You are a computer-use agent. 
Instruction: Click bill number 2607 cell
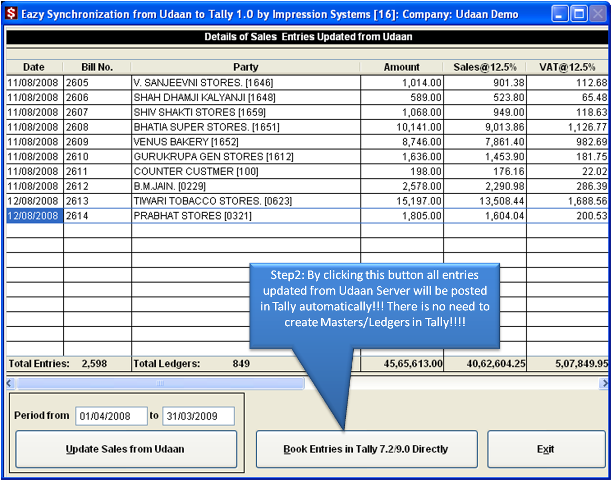[x=97, y=112]
